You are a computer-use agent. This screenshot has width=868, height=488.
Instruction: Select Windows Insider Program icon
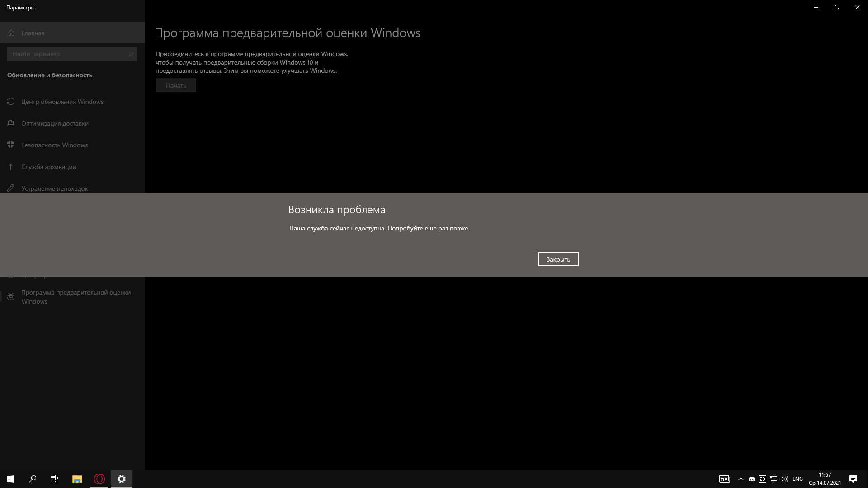tap(11, 296)
